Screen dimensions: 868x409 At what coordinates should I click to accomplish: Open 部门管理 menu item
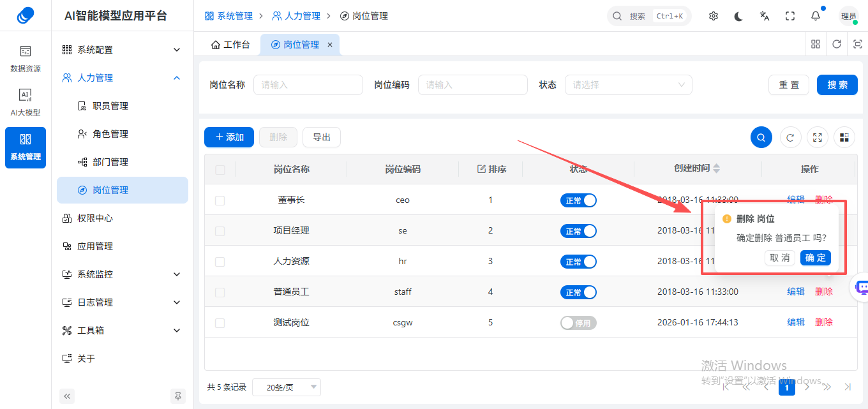123,162
